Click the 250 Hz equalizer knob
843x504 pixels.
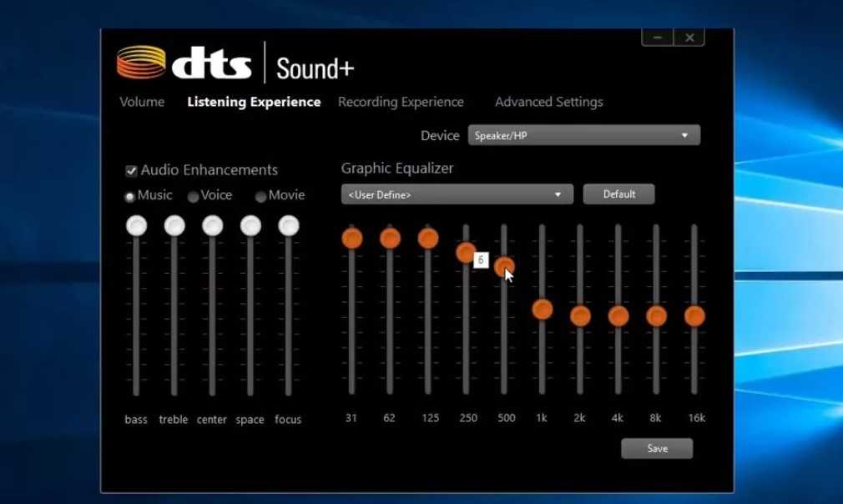point(466,252)
